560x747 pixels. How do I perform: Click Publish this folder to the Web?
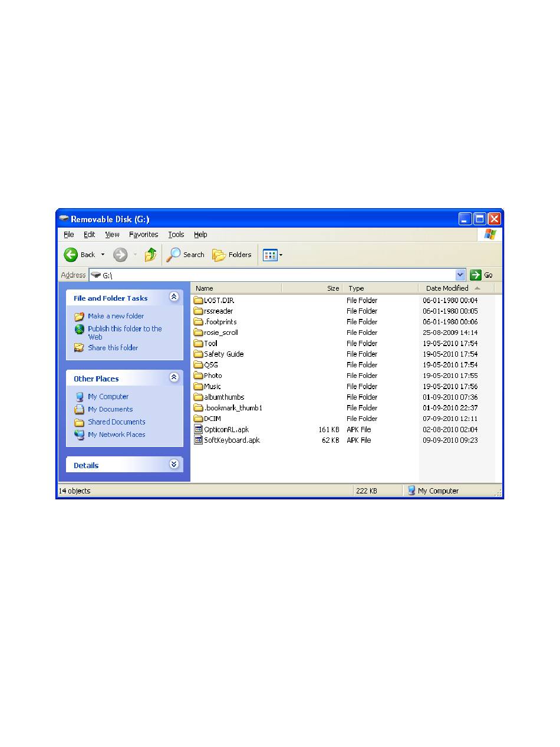pyautogui.click(x=125, y=333)
